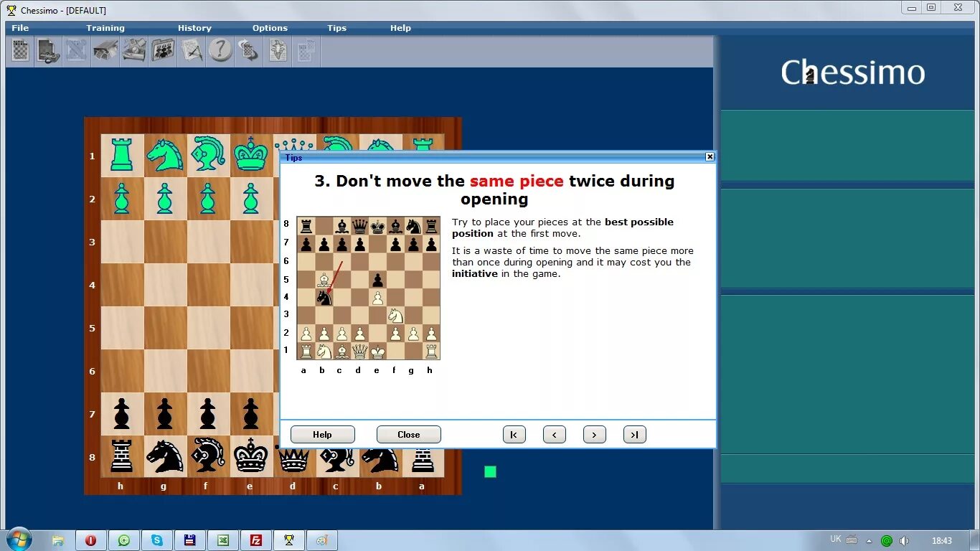Show hidden system tray icons

pos(870,540)
